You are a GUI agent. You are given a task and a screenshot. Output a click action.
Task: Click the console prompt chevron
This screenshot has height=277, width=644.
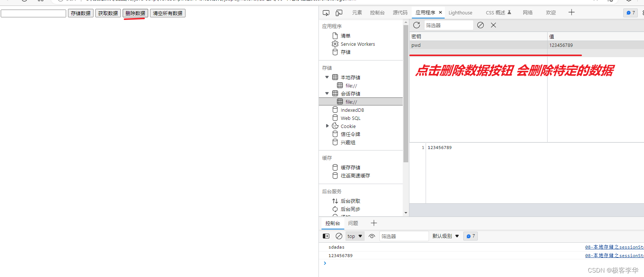pyautogui.click(x=325, y=263)
